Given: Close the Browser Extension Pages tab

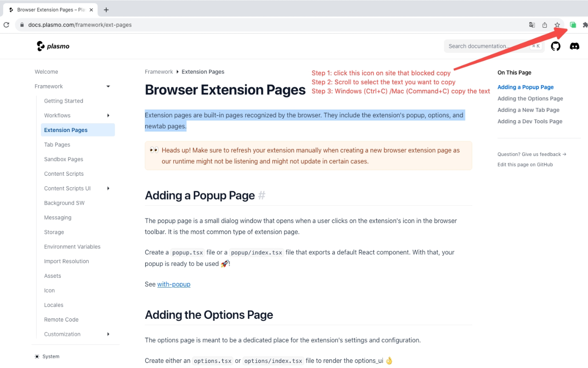Looking at the screenshot, I should [x=91, y=10].
